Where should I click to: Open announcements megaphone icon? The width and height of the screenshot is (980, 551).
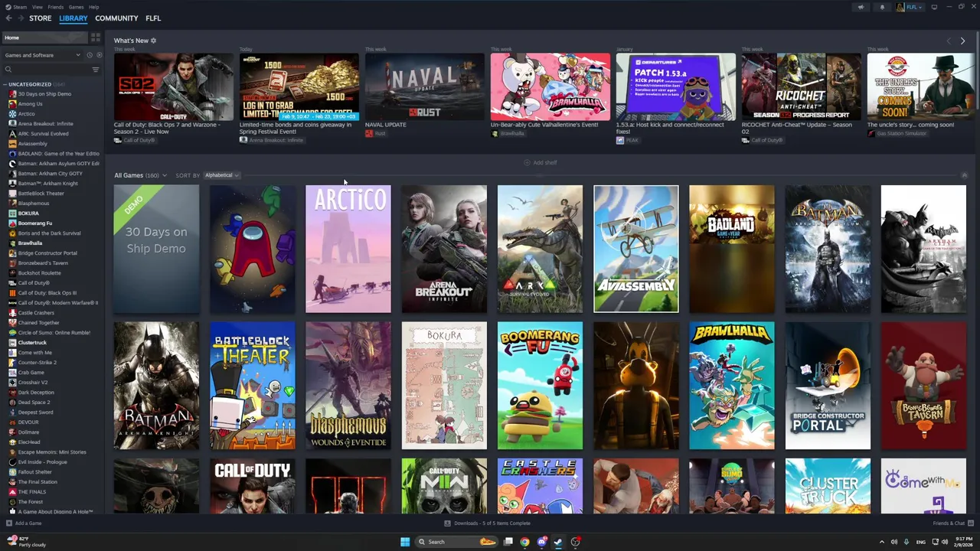[x=861, y=7]
